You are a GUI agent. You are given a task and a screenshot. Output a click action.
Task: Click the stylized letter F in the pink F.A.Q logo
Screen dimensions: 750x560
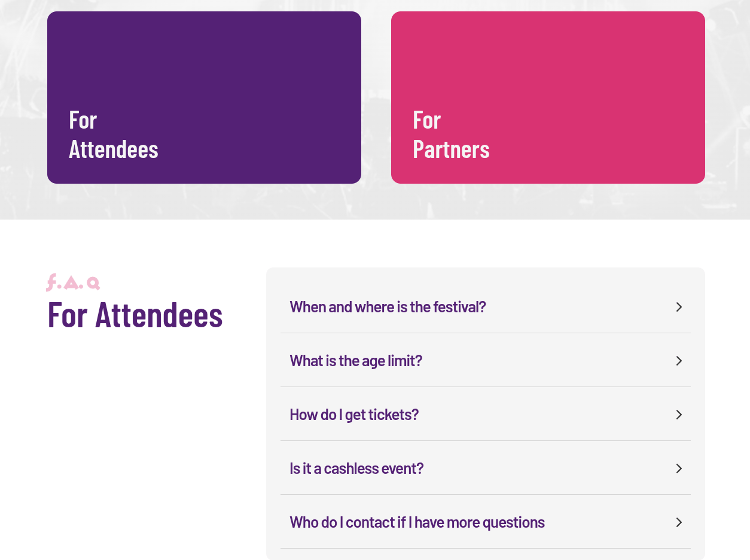pos(51,282)
